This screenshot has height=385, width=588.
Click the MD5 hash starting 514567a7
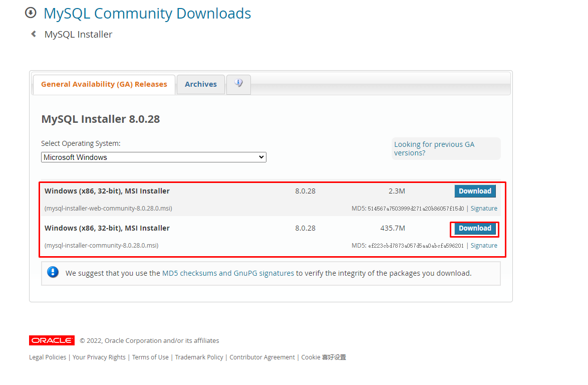(x=416, y=209)
